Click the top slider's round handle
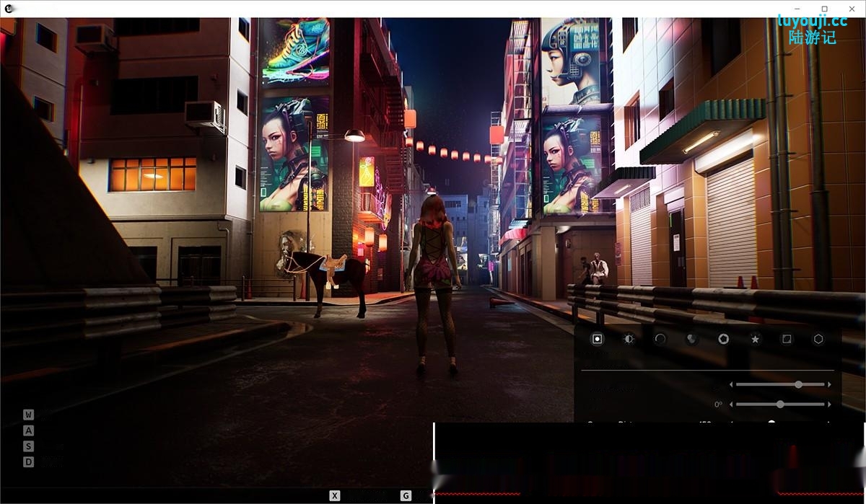The height and width of the screenshot is (504, 866). pyautogui.click(x=798, y=385)
